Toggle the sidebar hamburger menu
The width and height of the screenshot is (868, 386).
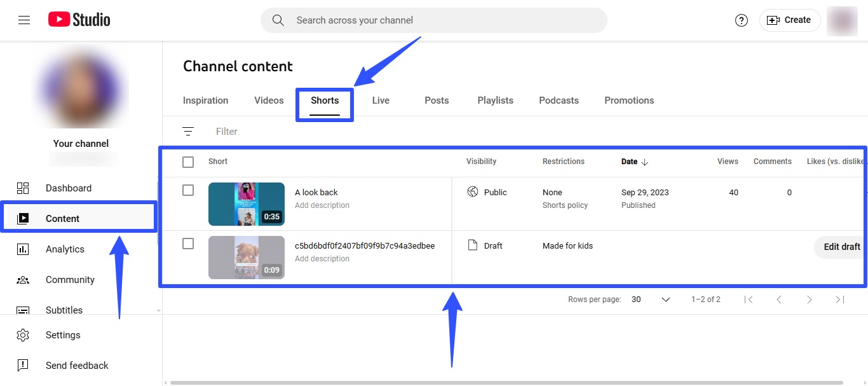click(x=24, y=18)
